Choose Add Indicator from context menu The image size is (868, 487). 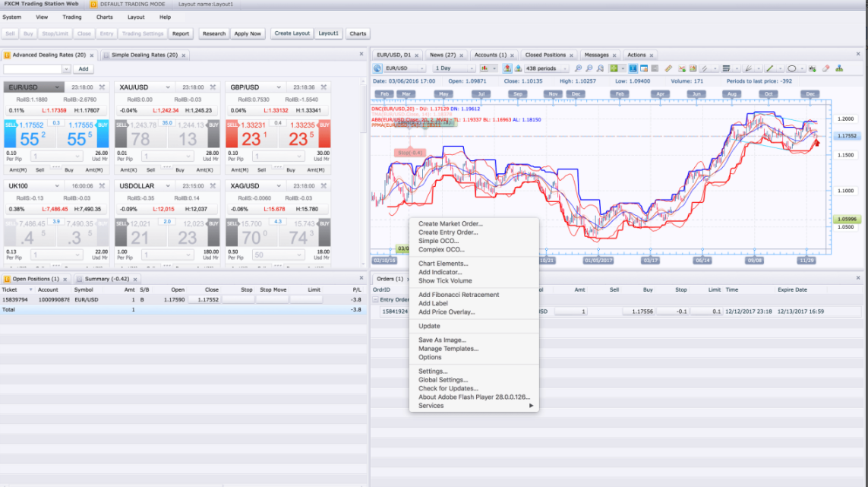click(x=440, y=272)
